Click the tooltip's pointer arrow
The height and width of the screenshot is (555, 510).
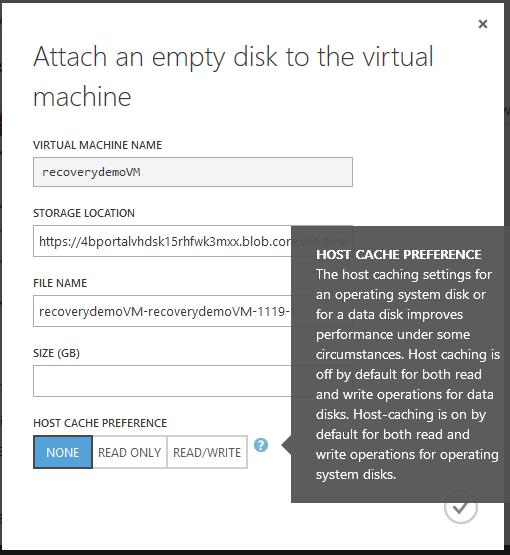coord(286,445)
